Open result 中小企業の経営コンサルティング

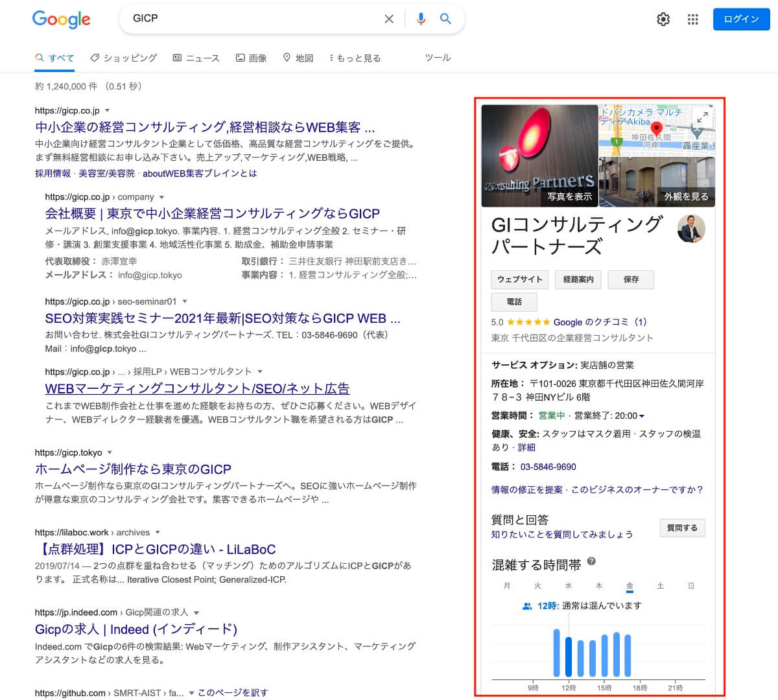[x=205, y=127]
